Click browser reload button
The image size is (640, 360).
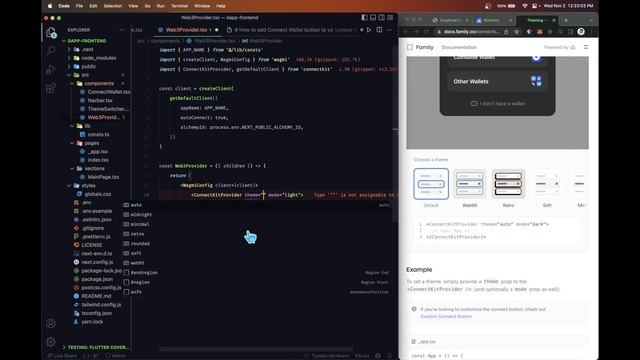(x=427, y=31)
